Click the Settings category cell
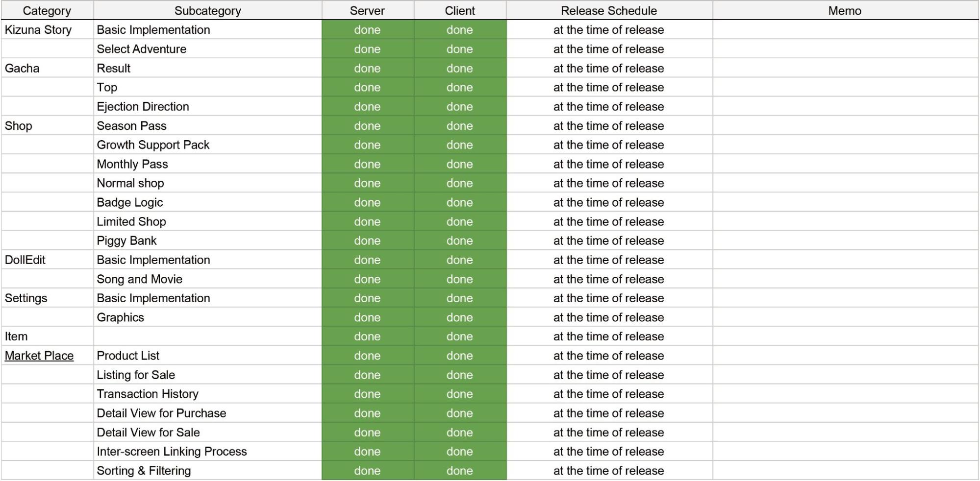980x481 pixels. (x=47, y=298)
